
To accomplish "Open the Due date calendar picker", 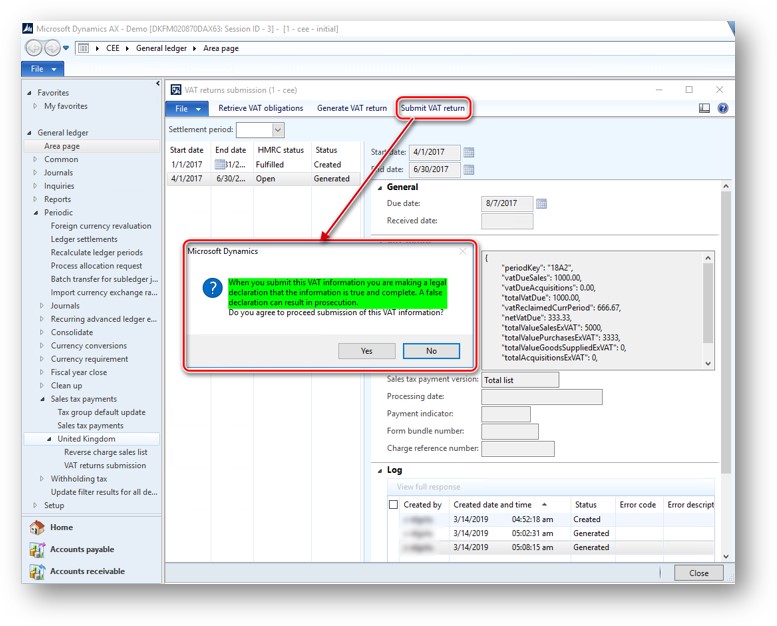I will pos(541,203).
